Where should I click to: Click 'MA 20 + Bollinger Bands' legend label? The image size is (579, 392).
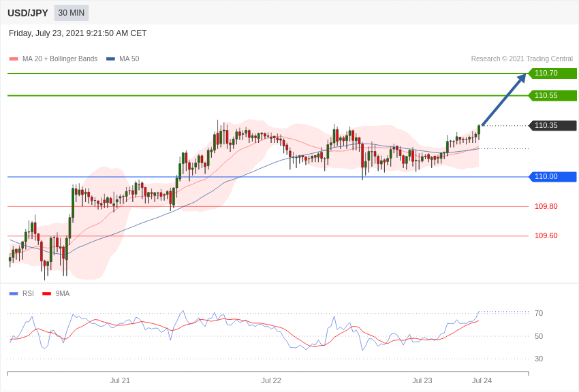pos(60,59)
